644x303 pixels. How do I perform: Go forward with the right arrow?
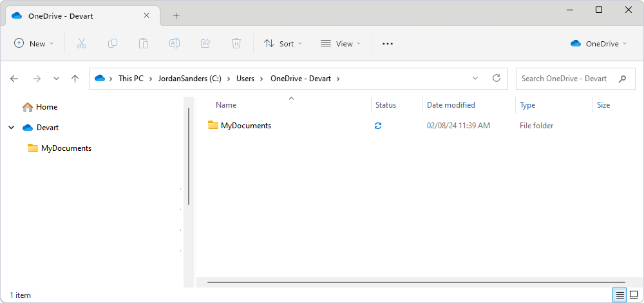tap(37, 79)
